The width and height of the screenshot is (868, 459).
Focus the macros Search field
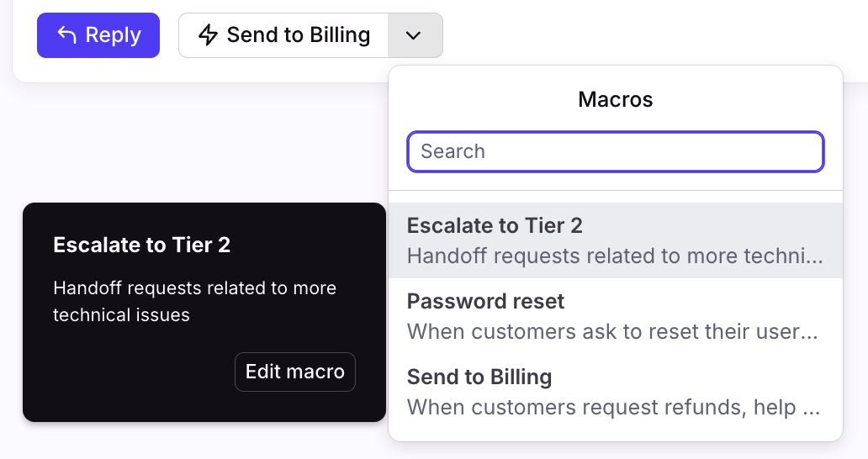[x=615, y=151]
